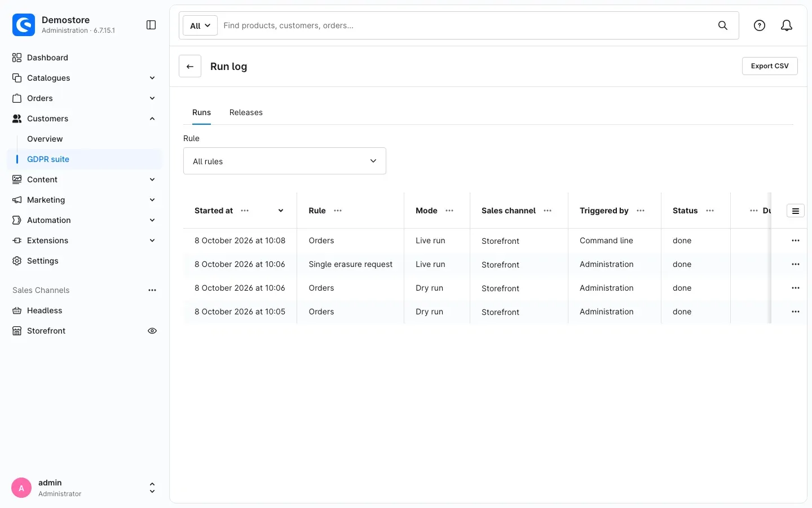This screenshot has width=812, height=508.
Task: Click the Export CSV button
Action: (x=770, y=66)
